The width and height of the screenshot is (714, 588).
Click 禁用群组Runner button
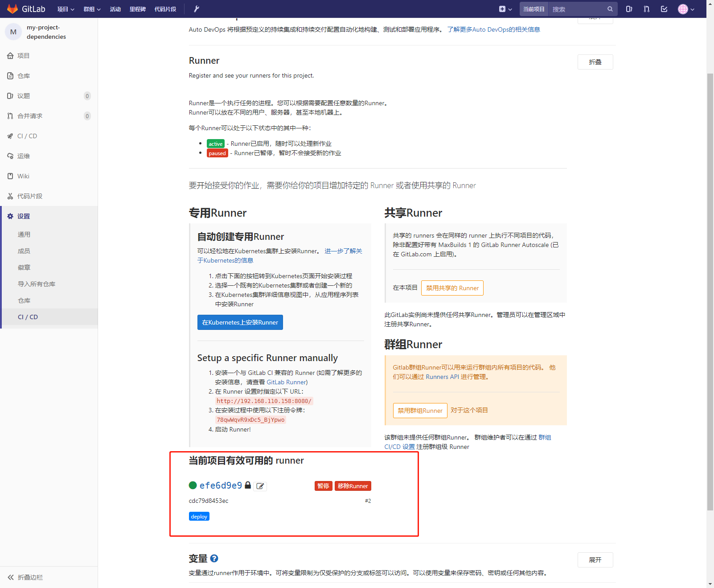pyautogui.click(x=420, y=411)
